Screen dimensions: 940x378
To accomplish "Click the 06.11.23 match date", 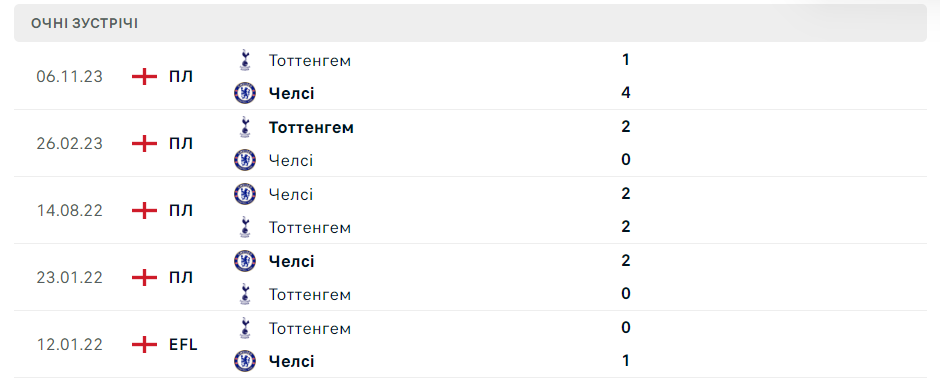I will 70,77.
